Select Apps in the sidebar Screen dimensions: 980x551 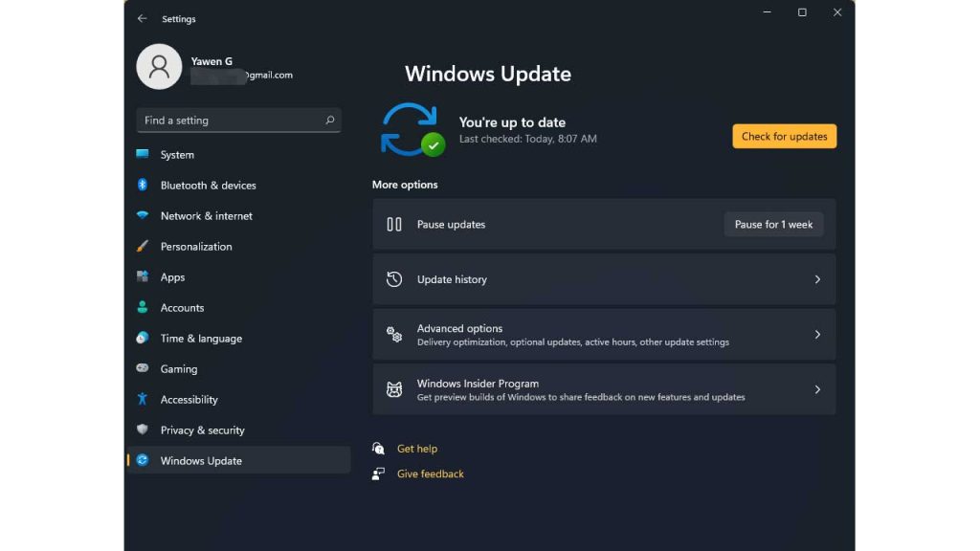238,276
